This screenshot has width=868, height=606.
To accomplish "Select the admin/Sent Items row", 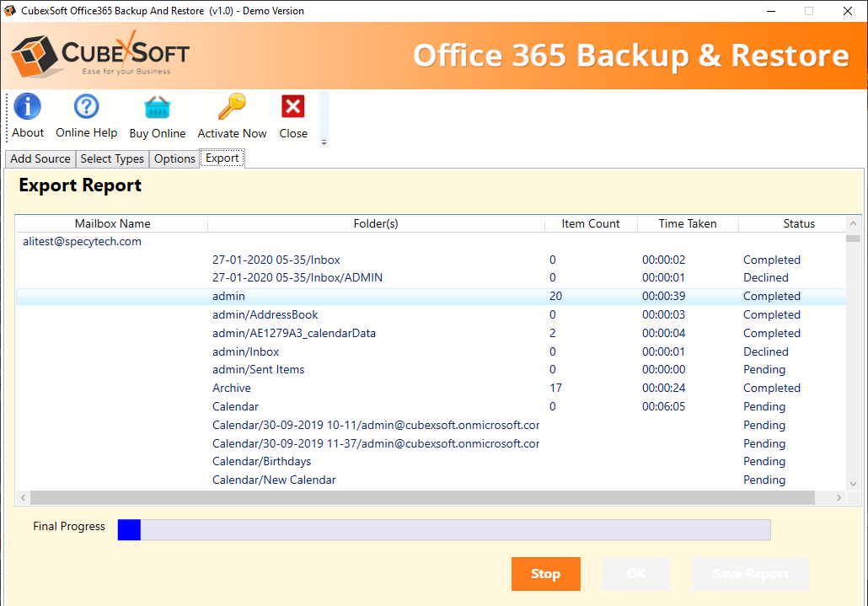I will [431, 369].
